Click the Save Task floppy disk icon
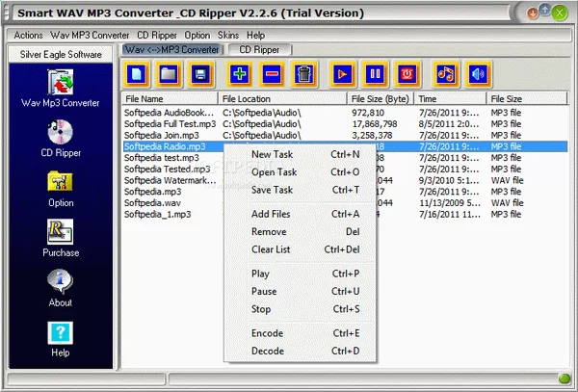This screenshot has width=578, height=392. (199, 73)
